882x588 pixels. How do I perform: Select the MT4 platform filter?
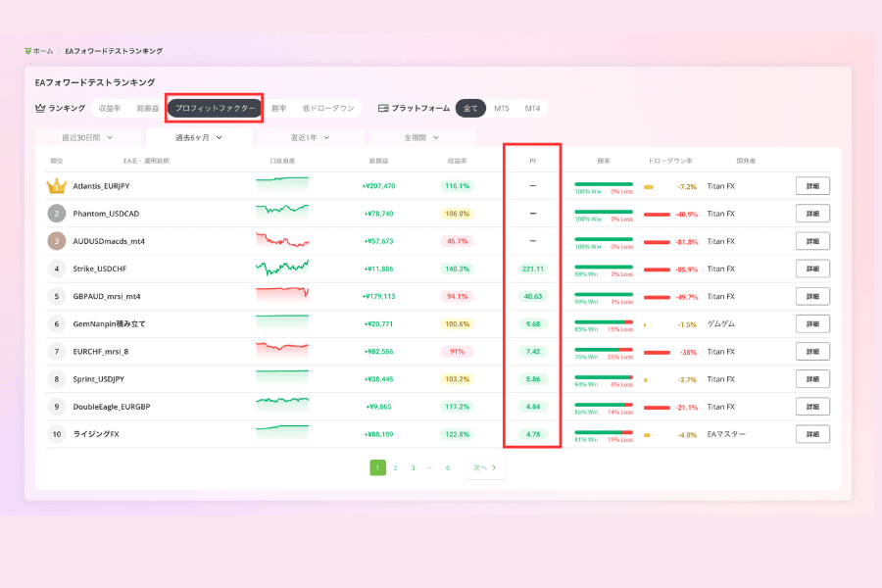tap(532, 108)
